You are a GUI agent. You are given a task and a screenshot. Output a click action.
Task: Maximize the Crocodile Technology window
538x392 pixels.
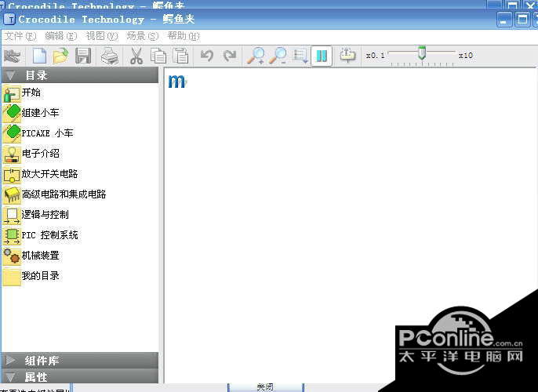click(522, 19)
